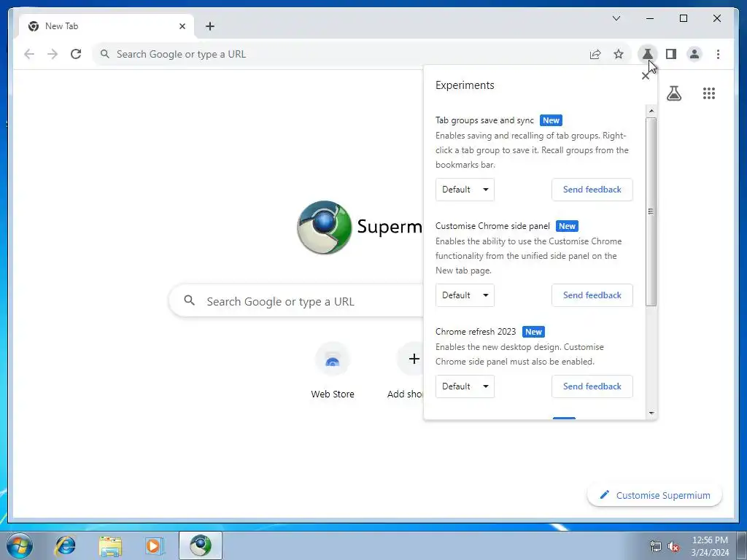The width and height of the screenshot is (747, 560).
Task: Open the Google apps grid icon
Action: [709, 93]
